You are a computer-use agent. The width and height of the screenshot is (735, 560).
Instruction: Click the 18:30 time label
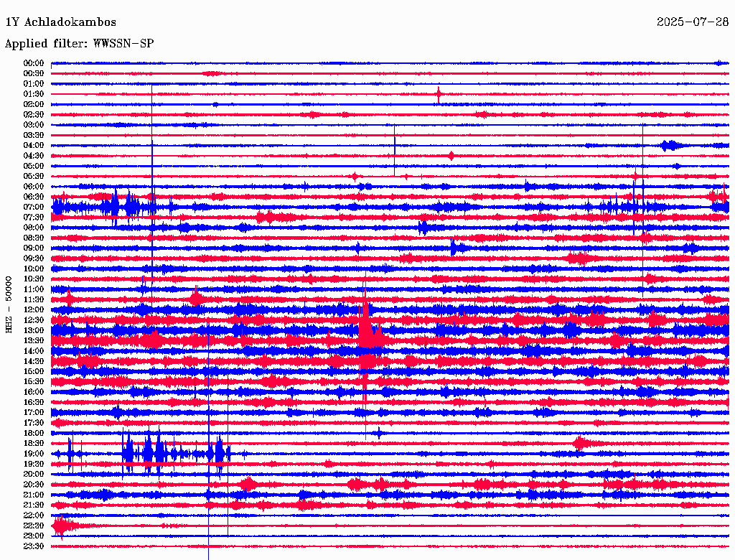click(x=34, y=443)
